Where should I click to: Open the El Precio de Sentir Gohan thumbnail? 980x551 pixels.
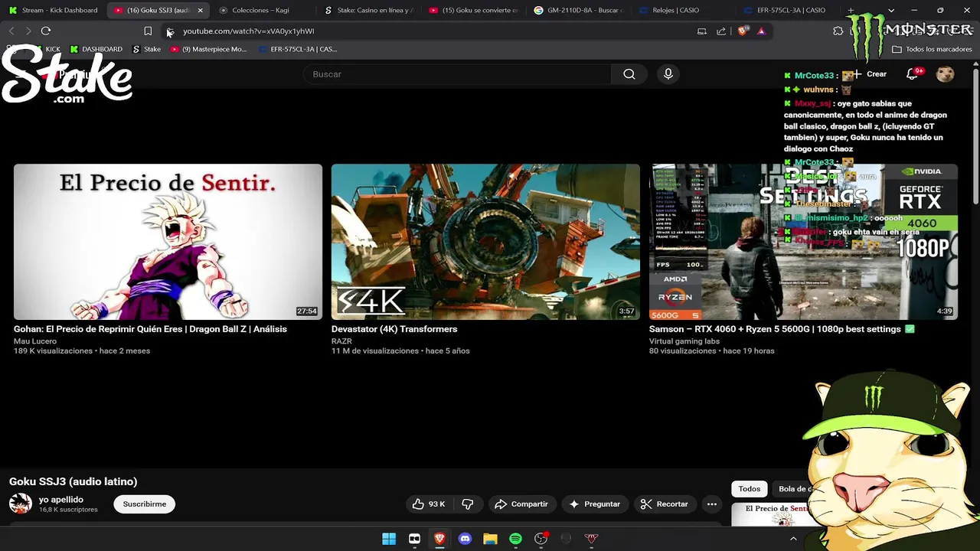(x=168, y=242)
